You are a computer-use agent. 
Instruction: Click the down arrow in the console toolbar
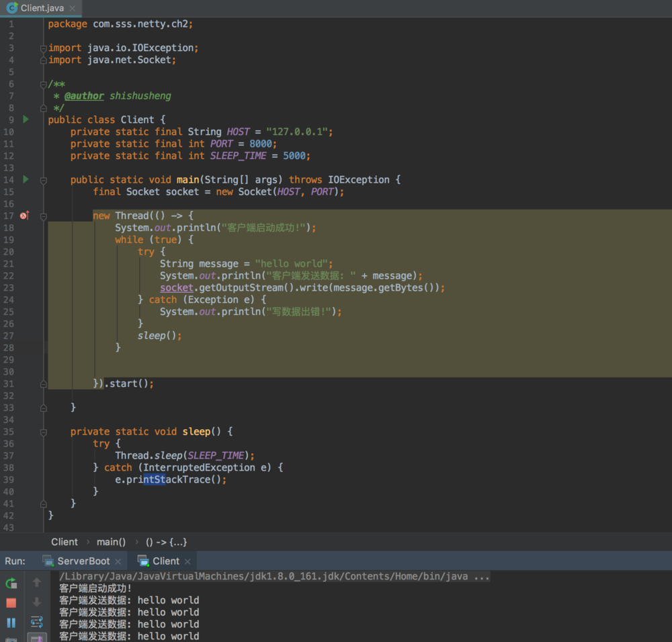pos(37,602)
